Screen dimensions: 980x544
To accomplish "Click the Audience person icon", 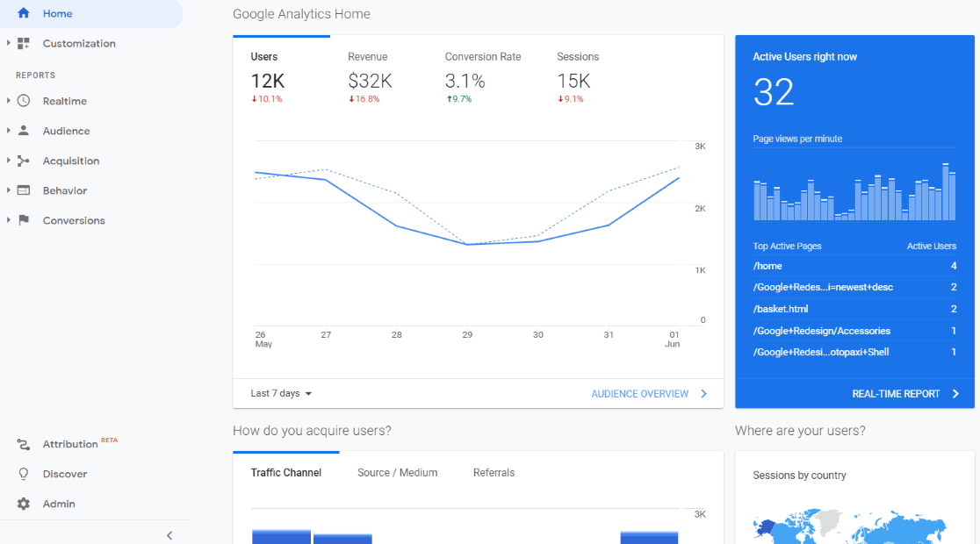I will [x=24, y=131].
